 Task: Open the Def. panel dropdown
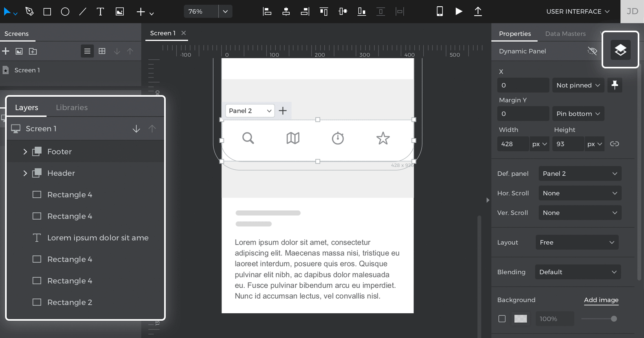pos(580,174)
